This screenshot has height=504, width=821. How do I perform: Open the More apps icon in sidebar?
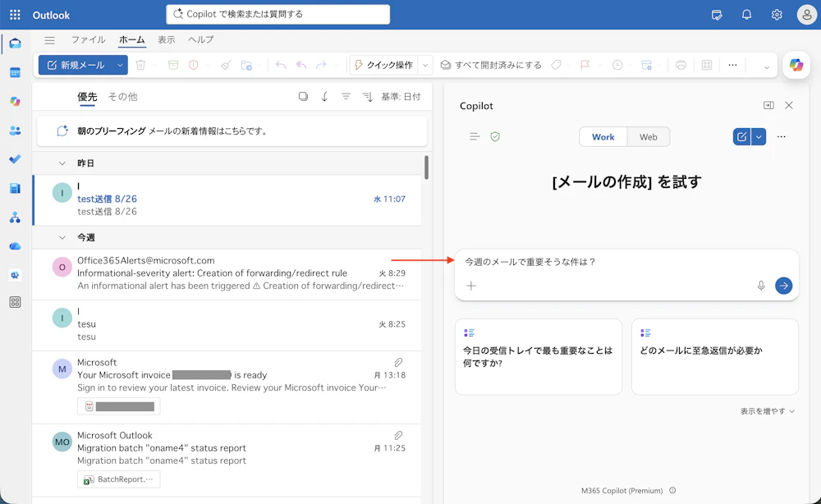coord(15,302)
